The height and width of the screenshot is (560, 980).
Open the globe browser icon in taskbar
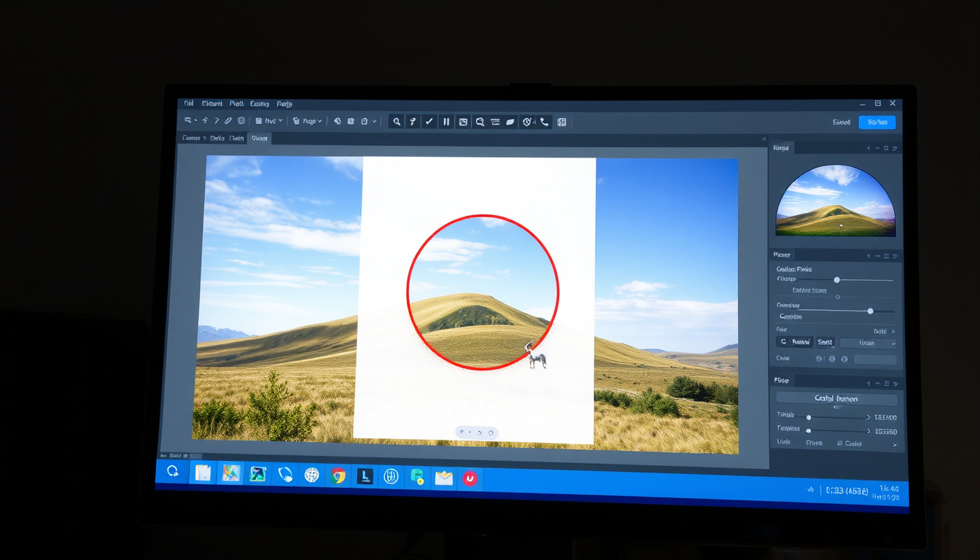click(x=311, y=475)
